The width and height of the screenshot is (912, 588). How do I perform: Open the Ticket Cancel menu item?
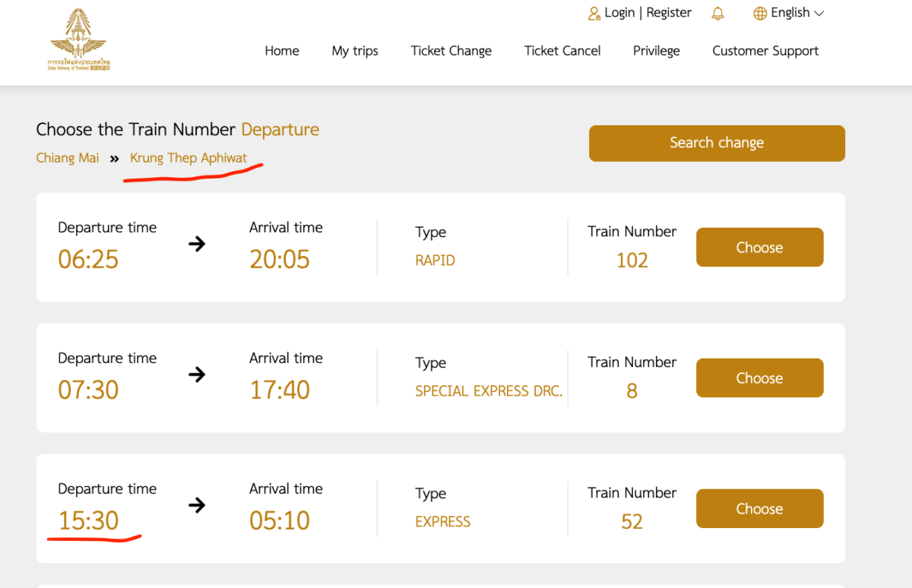coord(562,51)
